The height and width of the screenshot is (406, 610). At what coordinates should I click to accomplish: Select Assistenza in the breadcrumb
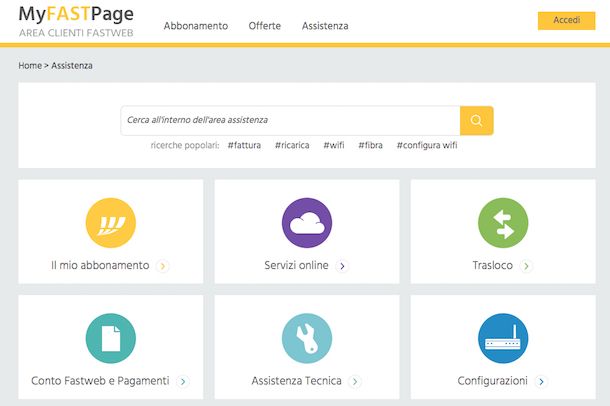click(x=72, y=66)
